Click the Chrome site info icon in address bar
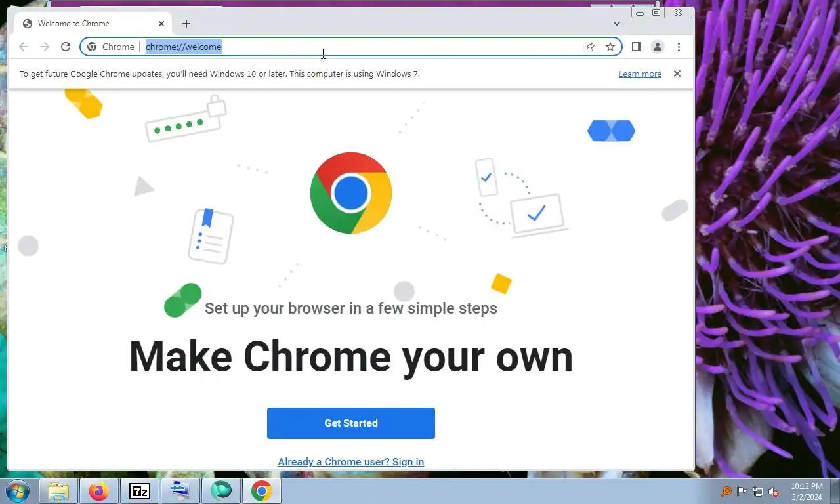This screenshot has height=504, width=840. [92, 47]
